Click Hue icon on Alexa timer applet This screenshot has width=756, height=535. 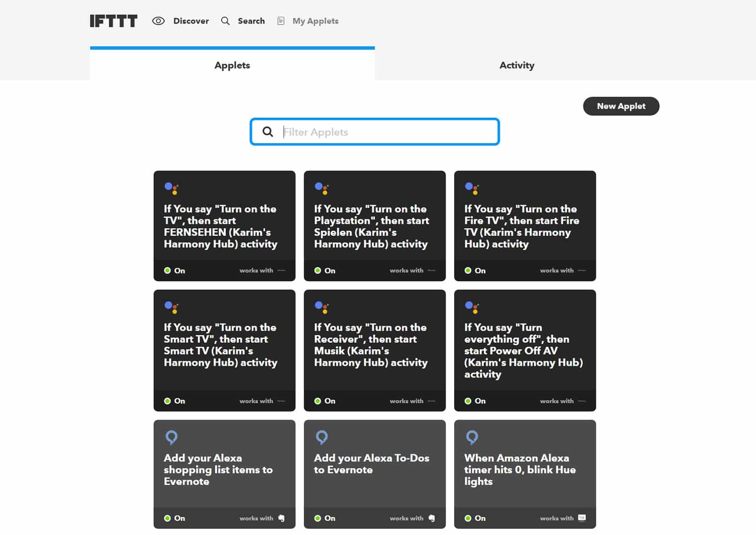point(582,518)
